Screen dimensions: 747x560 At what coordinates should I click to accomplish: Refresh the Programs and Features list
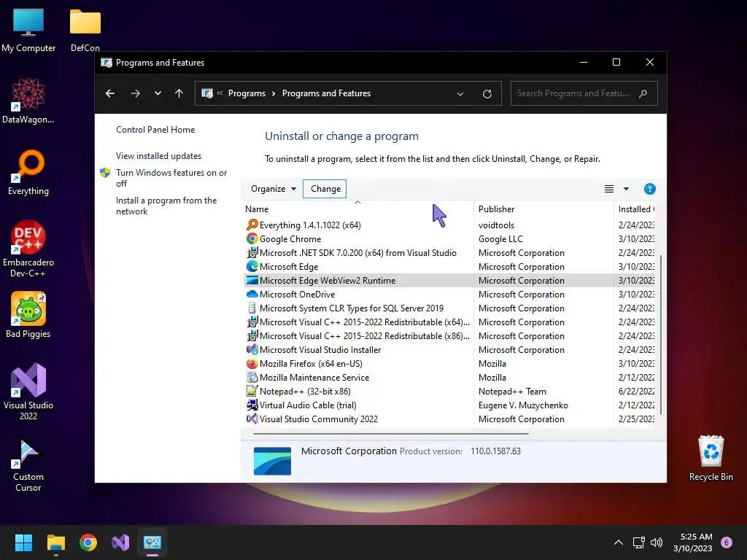click(487, 94)
